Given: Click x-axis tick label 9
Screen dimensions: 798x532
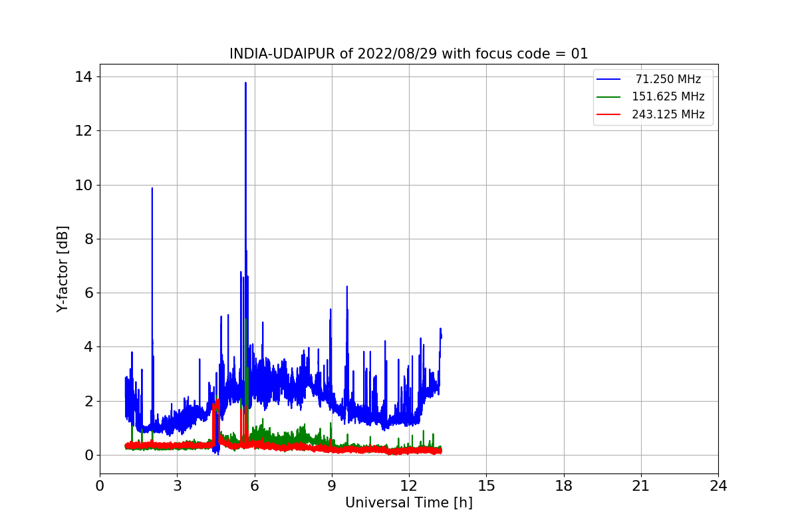Looking at the screenshot, I should click(x=332, y=486).
